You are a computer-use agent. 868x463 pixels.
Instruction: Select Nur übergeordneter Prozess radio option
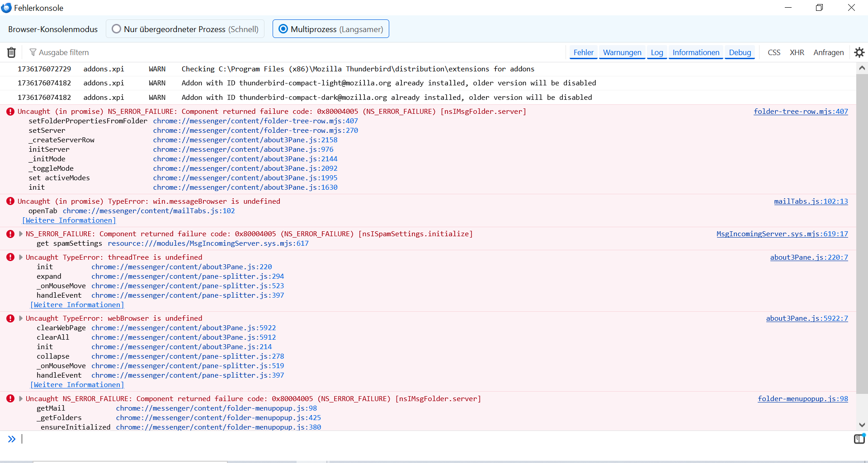pyautogui.click(x=117, y=29)
